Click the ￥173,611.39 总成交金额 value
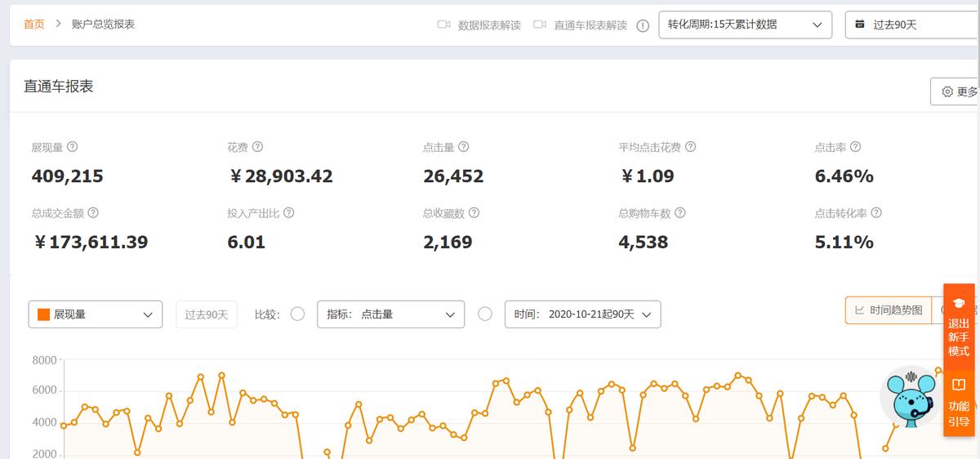980x459 pixels. click(x=90, y=243)
